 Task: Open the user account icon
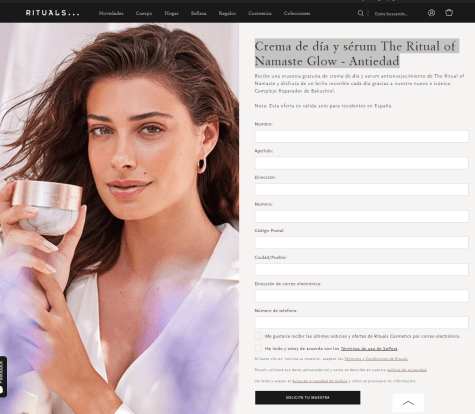coord(431,13)
